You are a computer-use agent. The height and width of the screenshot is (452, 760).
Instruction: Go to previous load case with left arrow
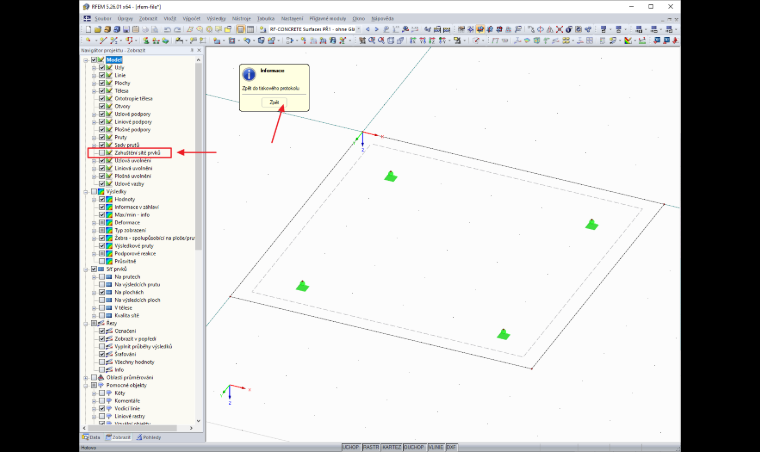tap(367, 30)
